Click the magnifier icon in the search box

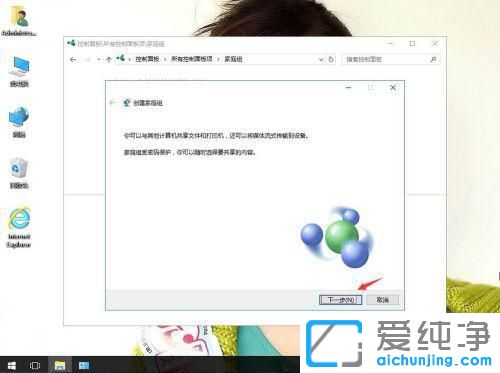click(x=433, y=60)
